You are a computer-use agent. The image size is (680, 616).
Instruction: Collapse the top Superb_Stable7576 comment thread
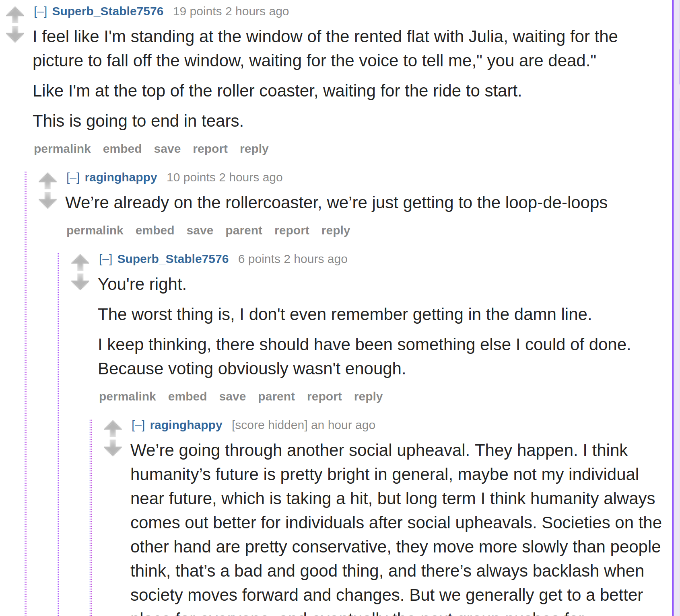(x=41, y=12)
